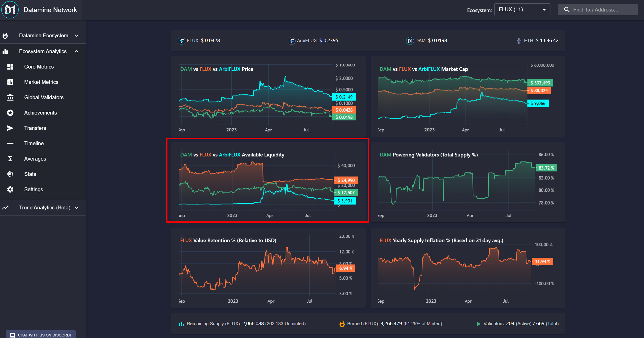Click the Find Tx / Address search field
The width and height of the screenshot is (644, 338).
coord(598,10)
